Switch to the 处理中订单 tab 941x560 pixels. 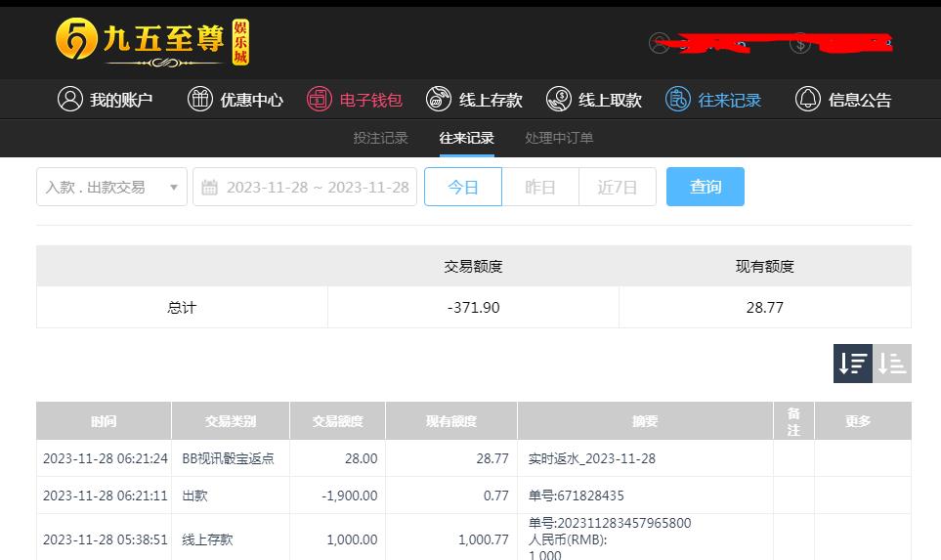559,138
